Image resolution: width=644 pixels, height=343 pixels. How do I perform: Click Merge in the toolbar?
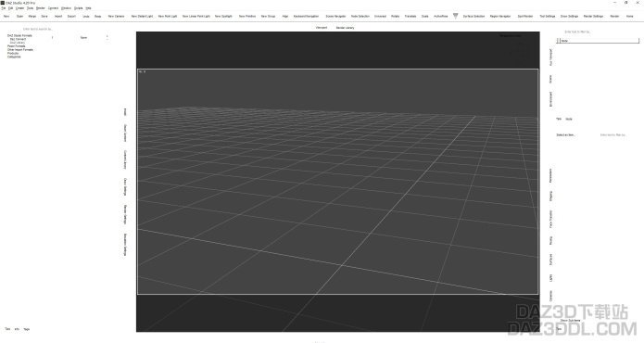coord(32,17)
